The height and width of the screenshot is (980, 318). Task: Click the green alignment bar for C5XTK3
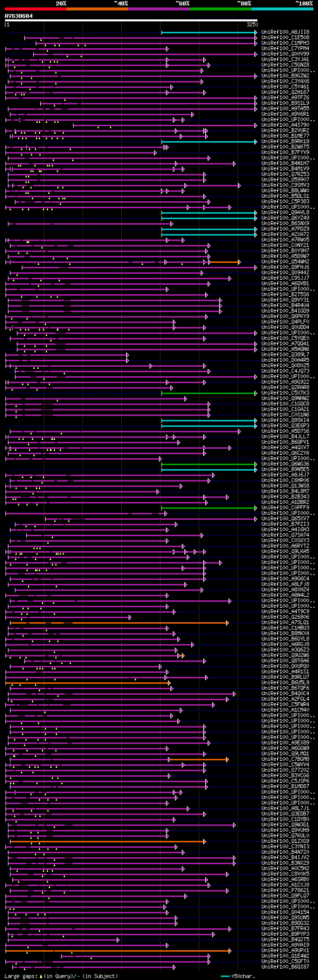(209, 393)
